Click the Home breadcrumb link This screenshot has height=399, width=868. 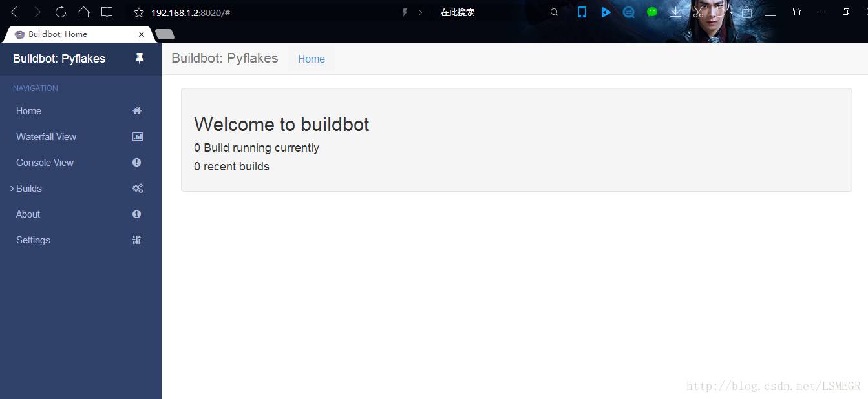tap(311, 59)
